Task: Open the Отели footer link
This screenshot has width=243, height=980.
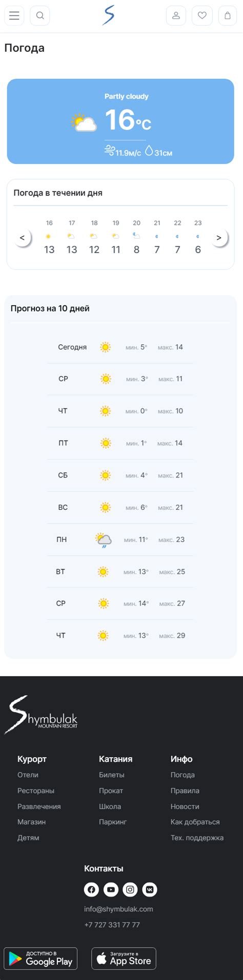Action: coord(28,775)
